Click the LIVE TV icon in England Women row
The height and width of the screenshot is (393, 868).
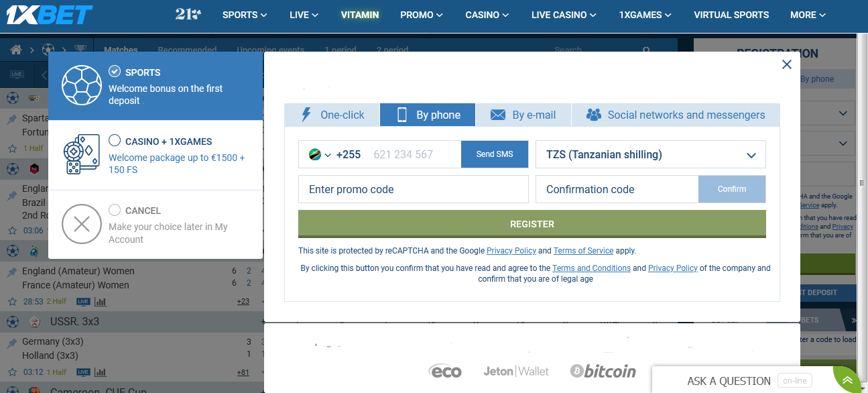coord(83,302)
